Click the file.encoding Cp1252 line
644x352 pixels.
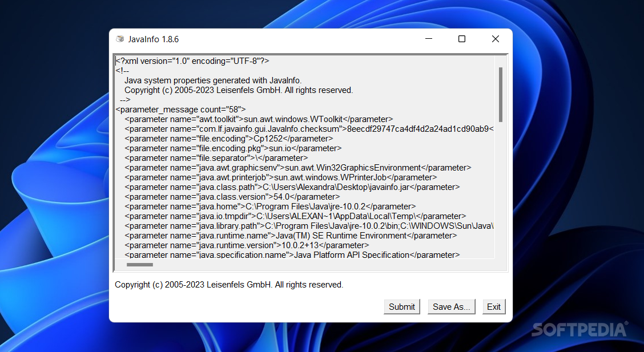(x=229, y=139)
